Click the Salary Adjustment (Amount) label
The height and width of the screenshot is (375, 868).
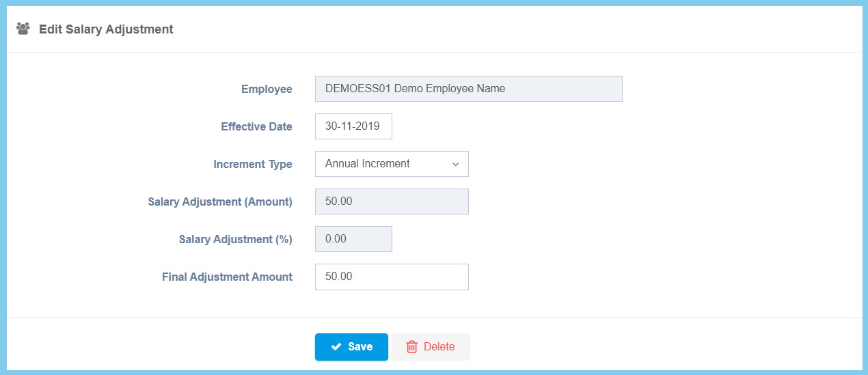(x=220, y=202)
